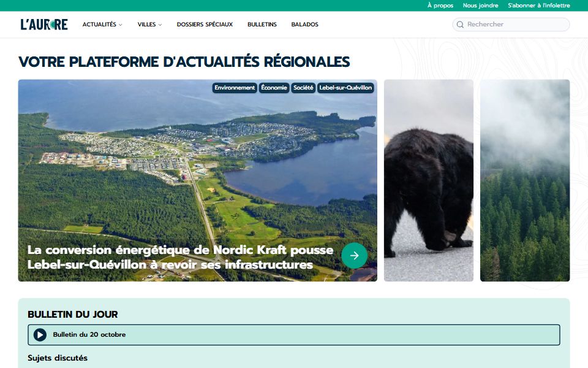
Task: Select the Lebel-sur-Quévillon tag
Action: [x=345, y=88]
